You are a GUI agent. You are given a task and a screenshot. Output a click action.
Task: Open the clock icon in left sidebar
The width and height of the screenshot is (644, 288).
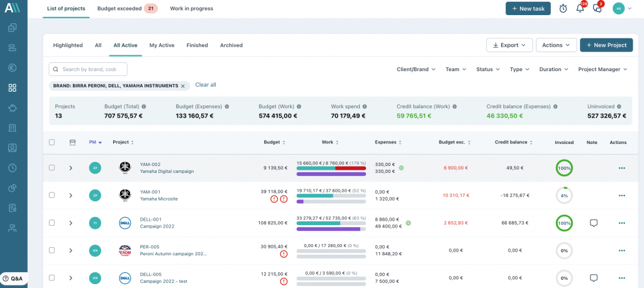pos(12,168)
